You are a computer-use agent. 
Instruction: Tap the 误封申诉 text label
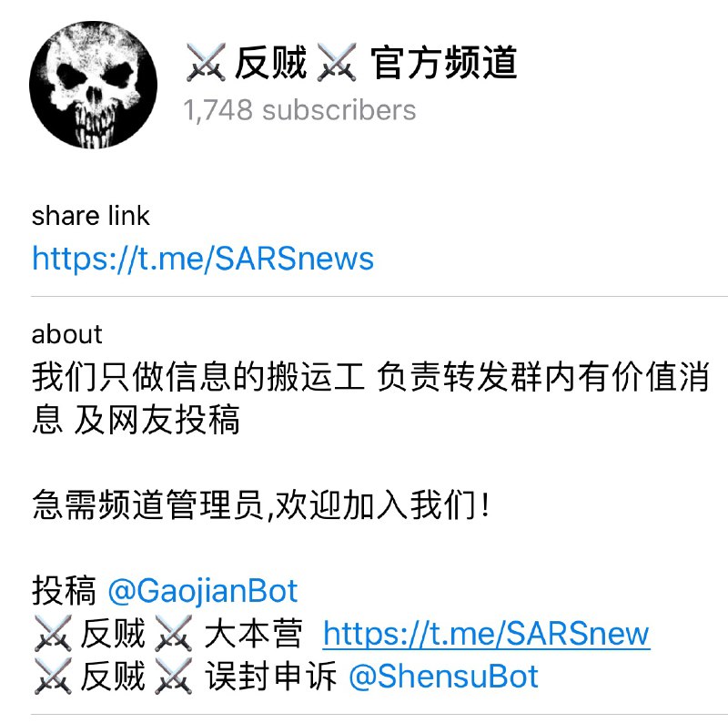270,676
